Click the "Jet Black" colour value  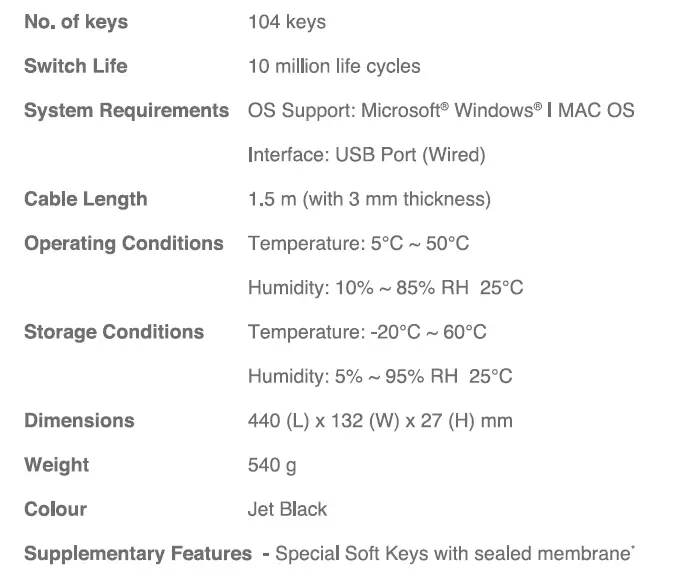287,509
